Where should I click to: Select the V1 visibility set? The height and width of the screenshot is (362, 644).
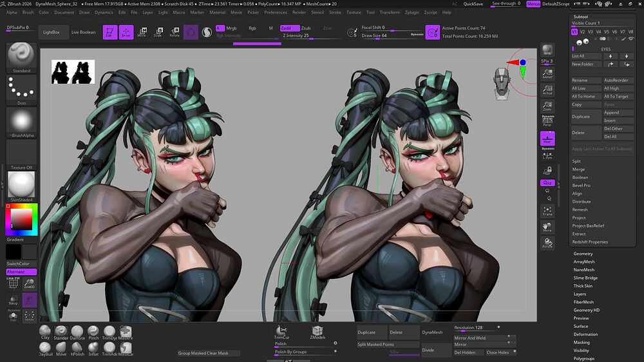pos(574,32)
